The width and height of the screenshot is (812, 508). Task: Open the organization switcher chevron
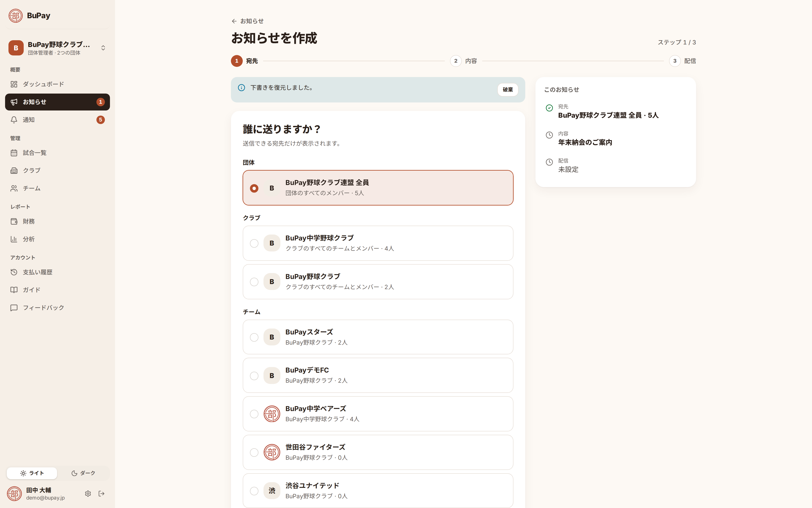(x=103, y=48)
